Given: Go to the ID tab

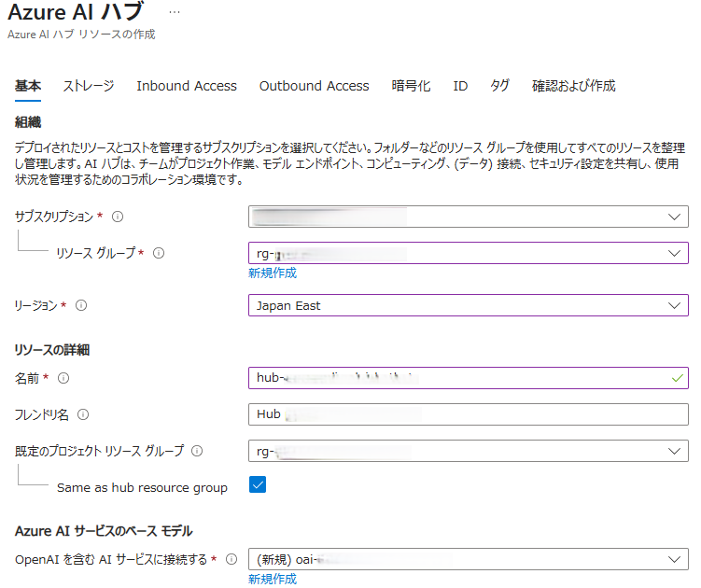Looking at the screenshot, I should coord(460,86).
